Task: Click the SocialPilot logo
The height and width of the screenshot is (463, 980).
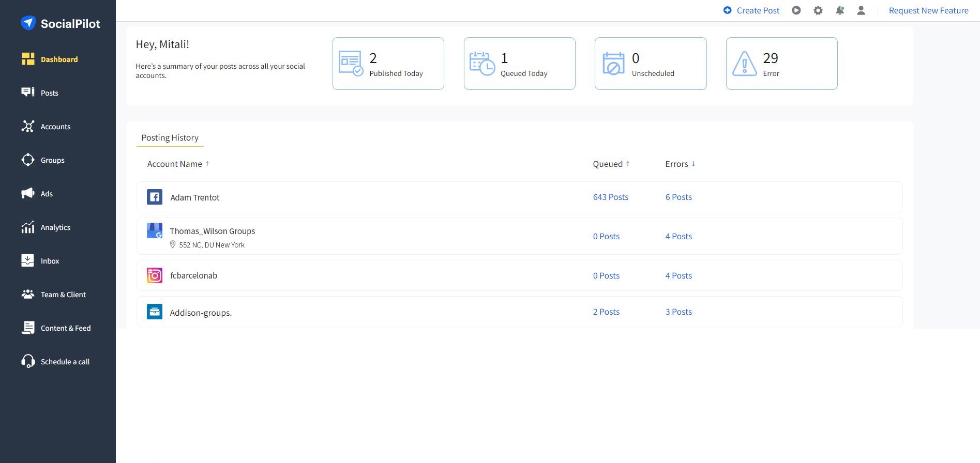Action: point(61,23)
